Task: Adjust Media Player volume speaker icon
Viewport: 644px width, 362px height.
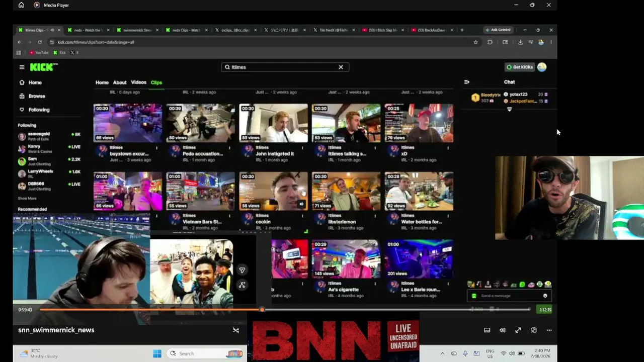Action: point(502,330)
